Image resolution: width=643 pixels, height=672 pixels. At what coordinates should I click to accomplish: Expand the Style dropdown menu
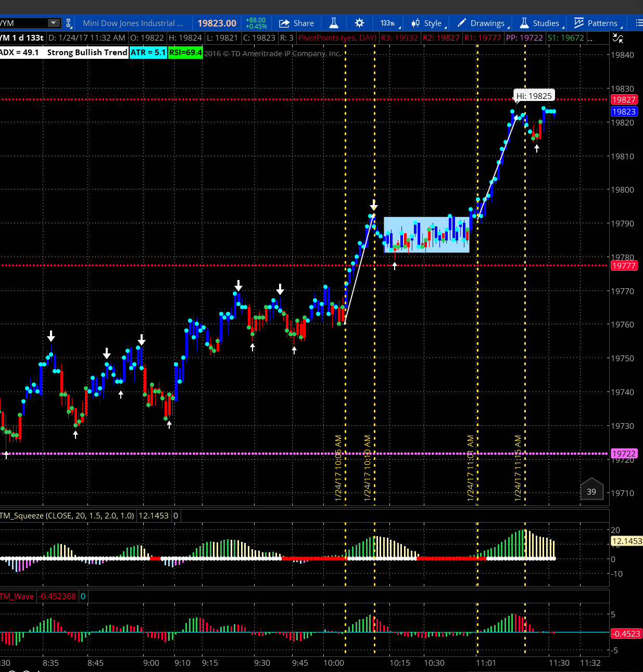[427, 23]
